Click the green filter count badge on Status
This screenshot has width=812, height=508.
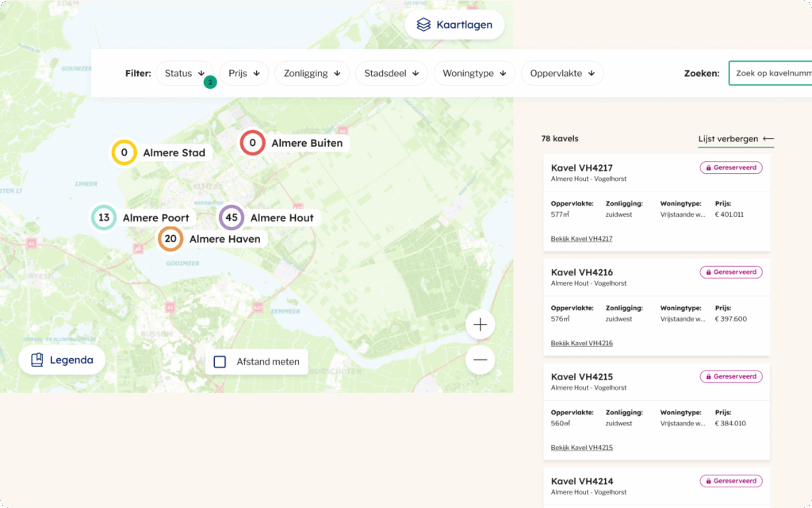(x=210, y=81)
